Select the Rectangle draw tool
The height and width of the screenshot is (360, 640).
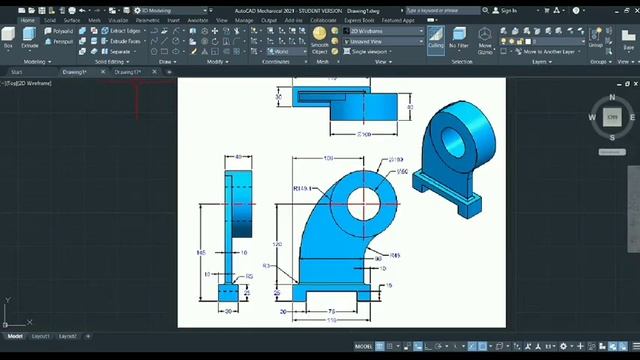point(164,52)
